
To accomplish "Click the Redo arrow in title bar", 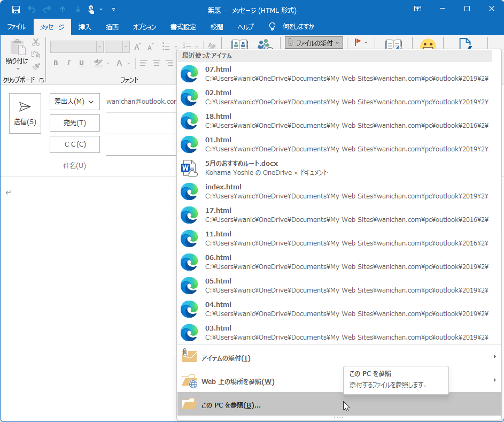I will (47, 10).
